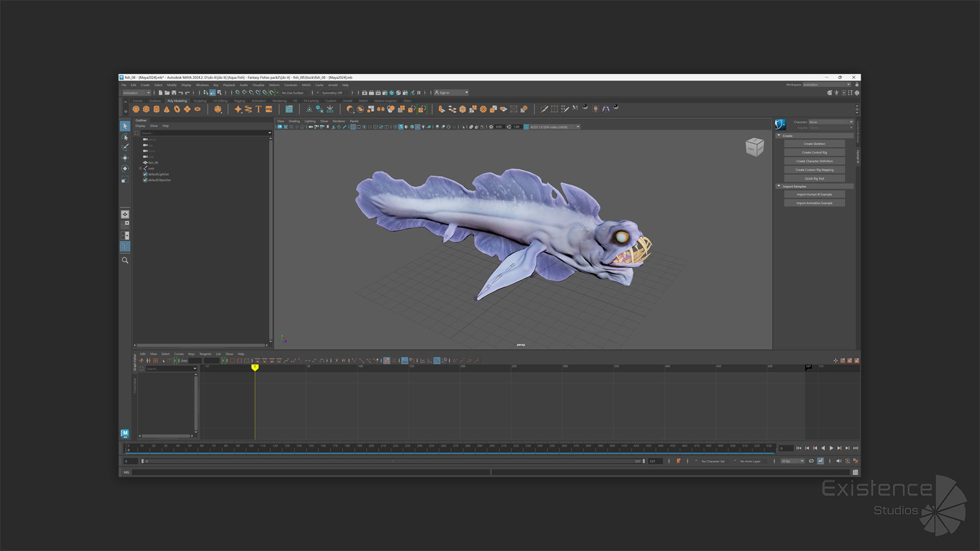
Task: Toggle the workspace lock icon
Action: point(857,85)
